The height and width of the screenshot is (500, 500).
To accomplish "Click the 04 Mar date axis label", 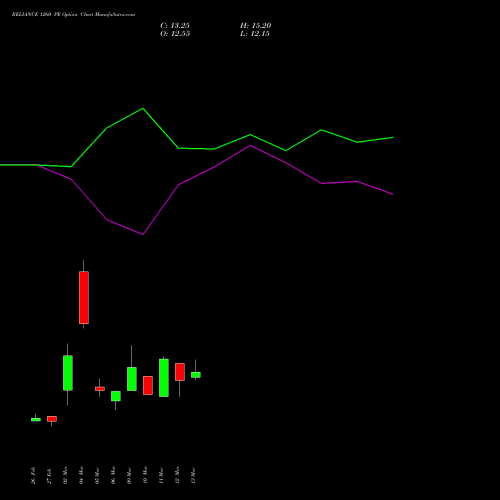I will coord(81,475).
